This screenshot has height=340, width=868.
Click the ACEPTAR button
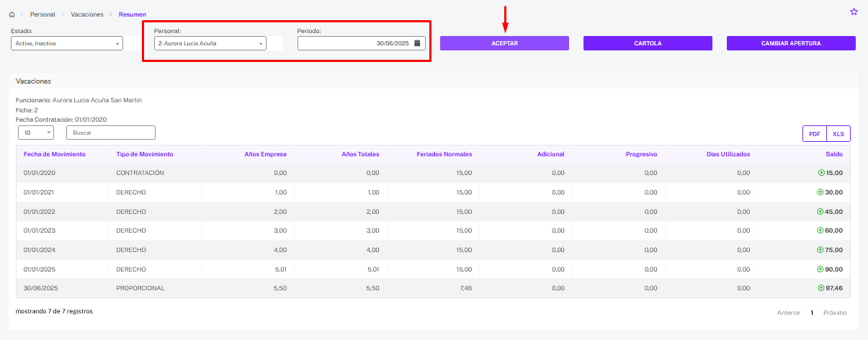(x=504, y=43)
